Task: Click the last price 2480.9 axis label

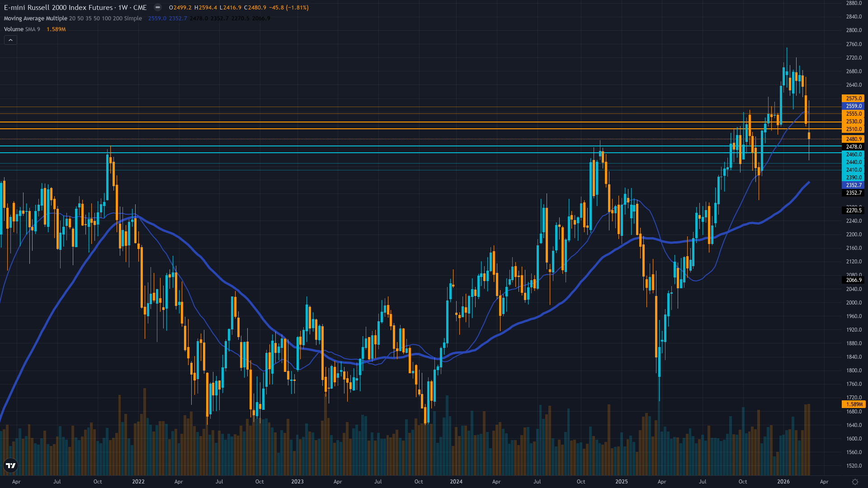Action: pyautogui.click(x=853, y=139)
